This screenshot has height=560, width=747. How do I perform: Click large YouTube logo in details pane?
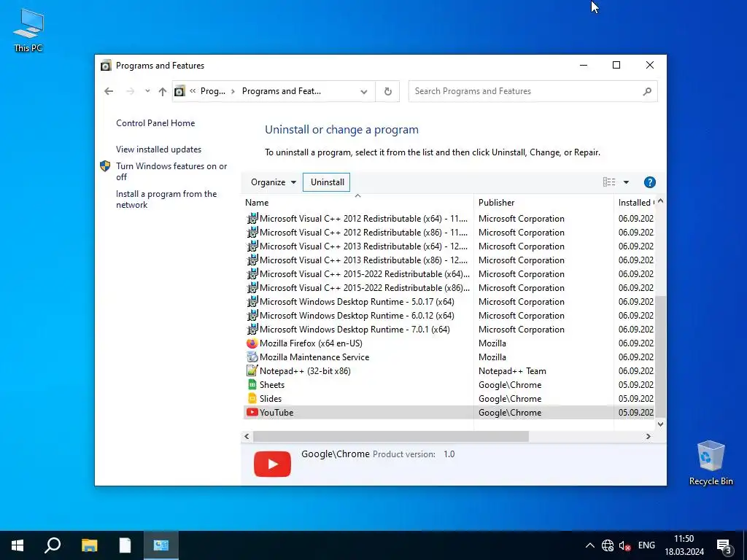pos(273,464)
